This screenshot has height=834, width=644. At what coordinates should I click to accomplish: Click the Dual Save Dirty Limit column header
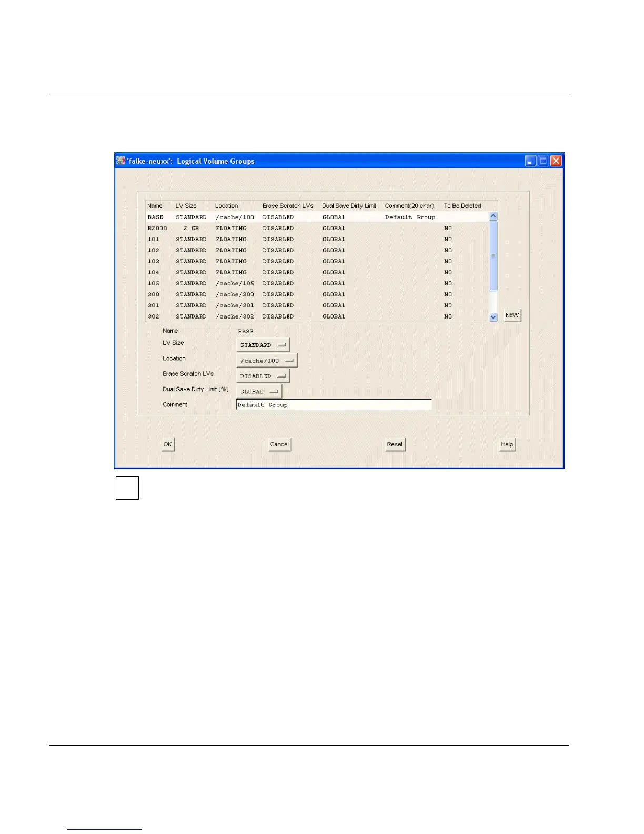pyautogui.click(x=349, y=206)
